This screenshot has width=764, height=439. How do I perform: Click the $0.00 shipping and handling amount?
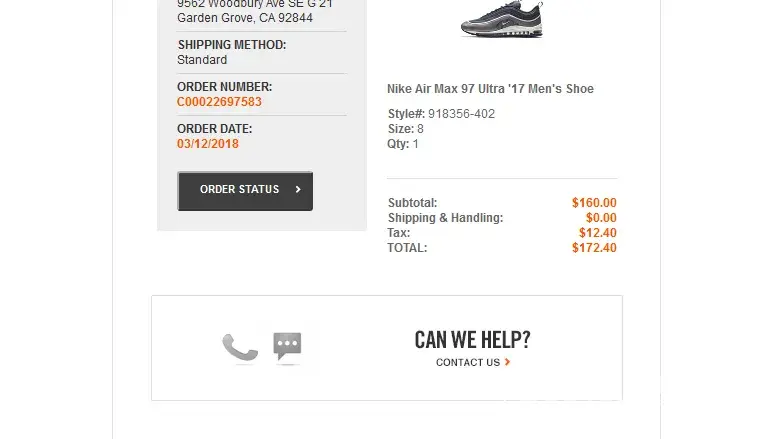[x=601, y=218]
